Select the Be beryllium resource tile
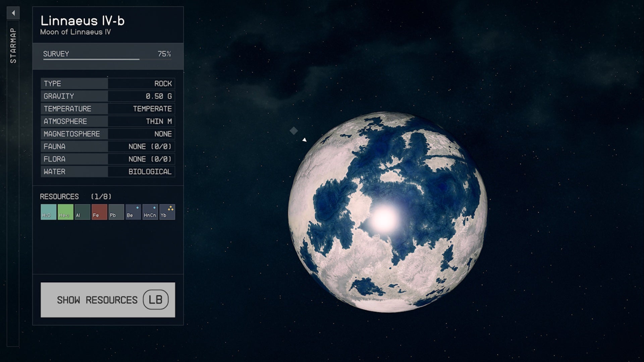Viewport: 644px width, 362px height. point(133,212)
